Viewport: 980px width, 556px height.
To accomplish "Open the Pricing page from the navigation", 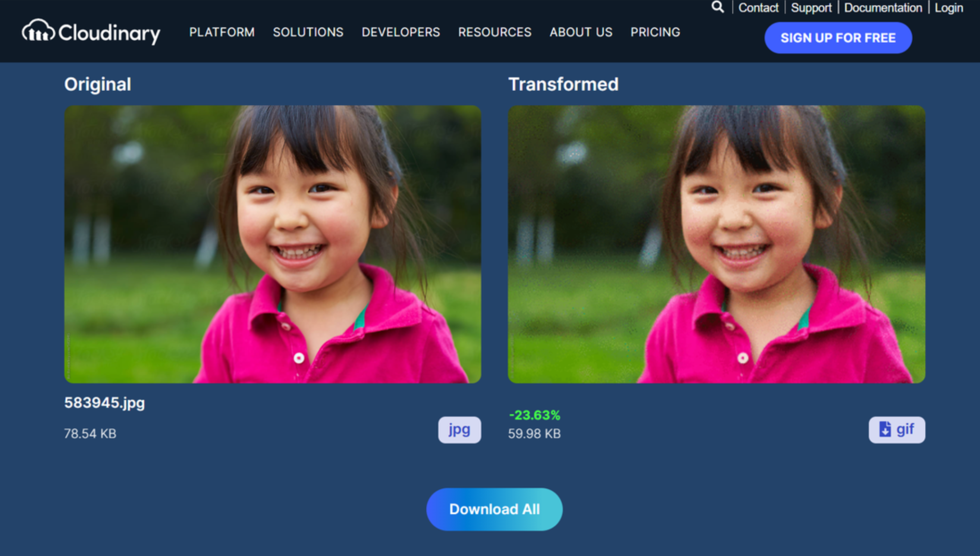I will click(655, 32).
